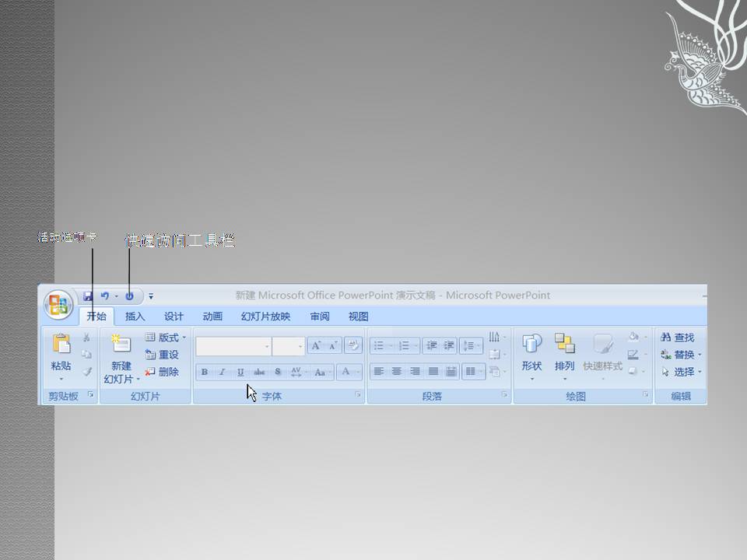Click the 粘贴 clipboard icon
This screenshot has height=560, width=747.
click(x=61, y=344)
